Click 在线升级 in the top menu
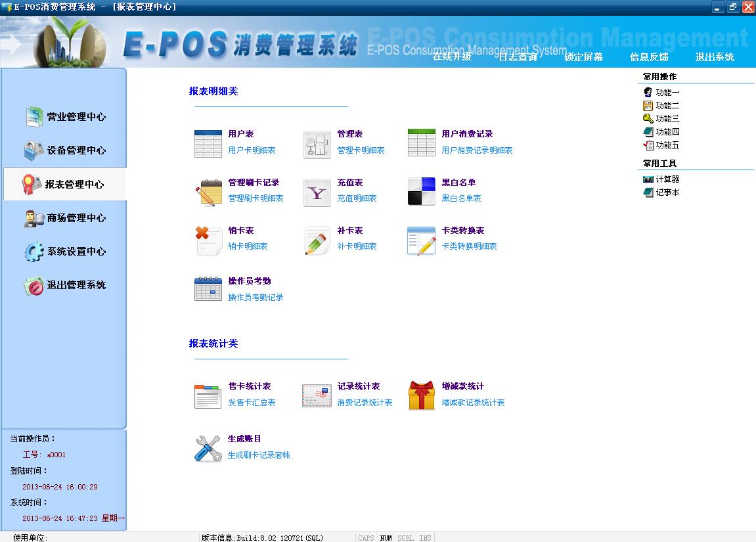 [x=452, y=57]
